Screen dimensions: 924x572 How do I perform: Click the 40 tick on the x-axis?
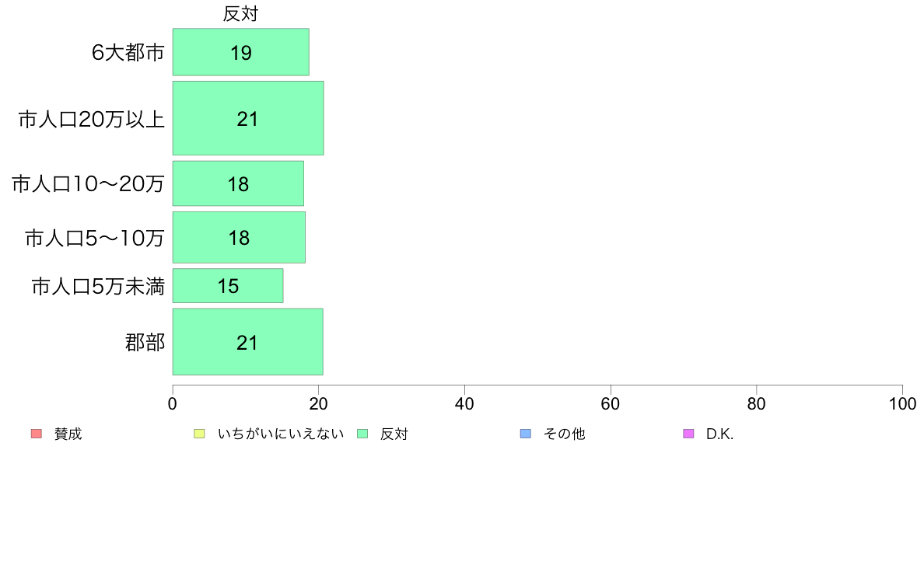[464, 403]
